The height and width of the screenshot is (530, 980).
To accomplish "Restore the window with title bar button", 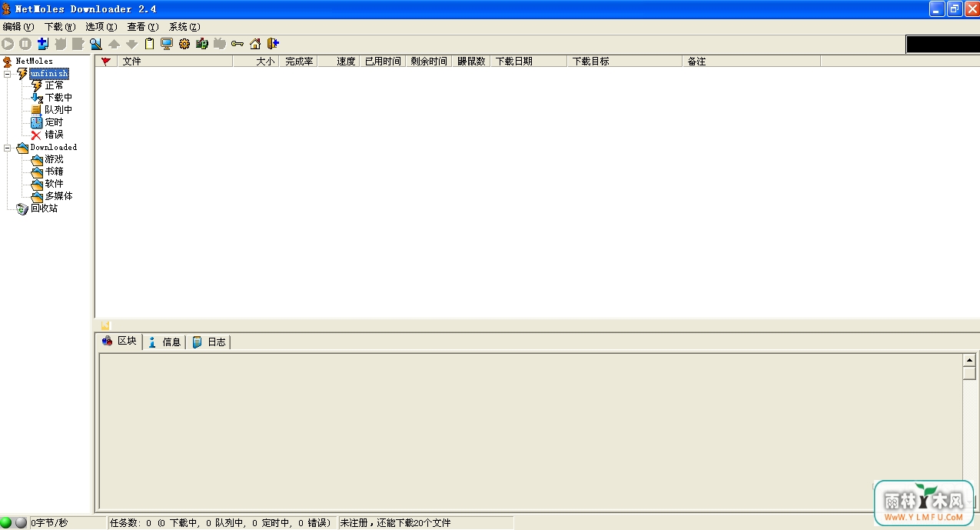I will click(954, 9).
